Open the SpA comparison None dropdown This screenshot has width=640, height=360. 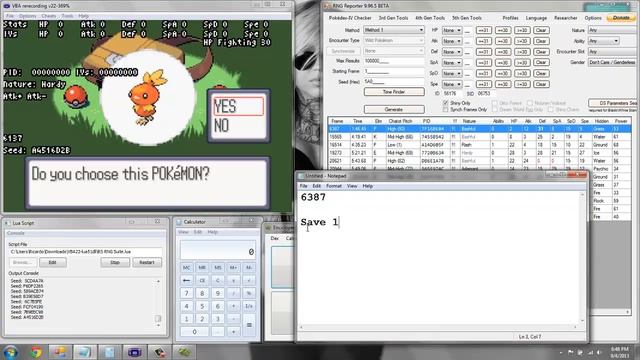point(452,63)
